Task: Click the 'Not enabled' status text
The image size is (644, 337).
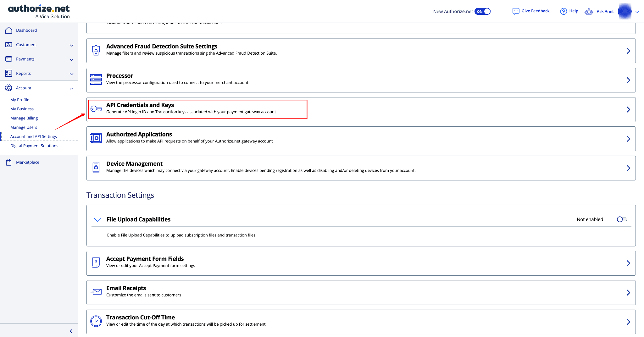Action: click(590, 219)
